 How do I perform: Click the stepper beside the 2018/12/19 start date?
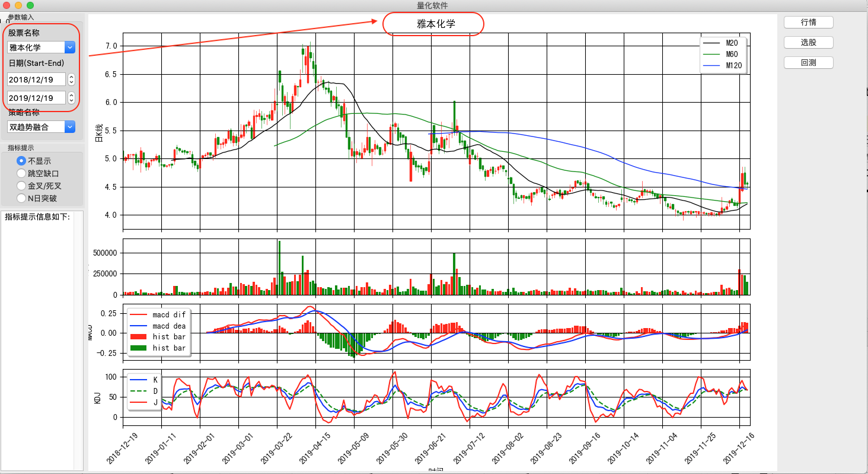[x=71, y=79]
